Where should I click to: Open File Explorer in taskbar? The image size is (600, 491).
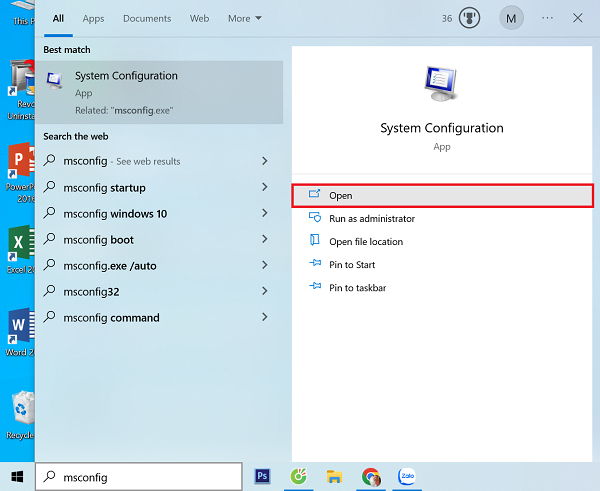[x=335, y=477]
